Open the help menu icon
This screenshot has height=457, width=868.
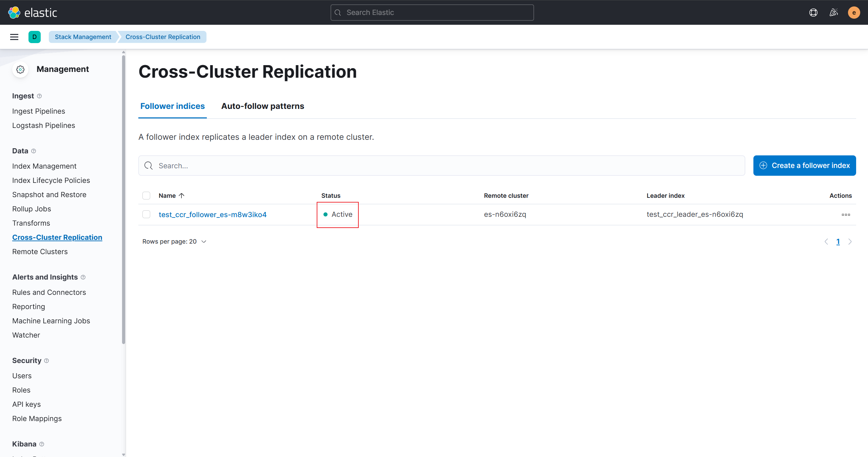pos(813,13)
